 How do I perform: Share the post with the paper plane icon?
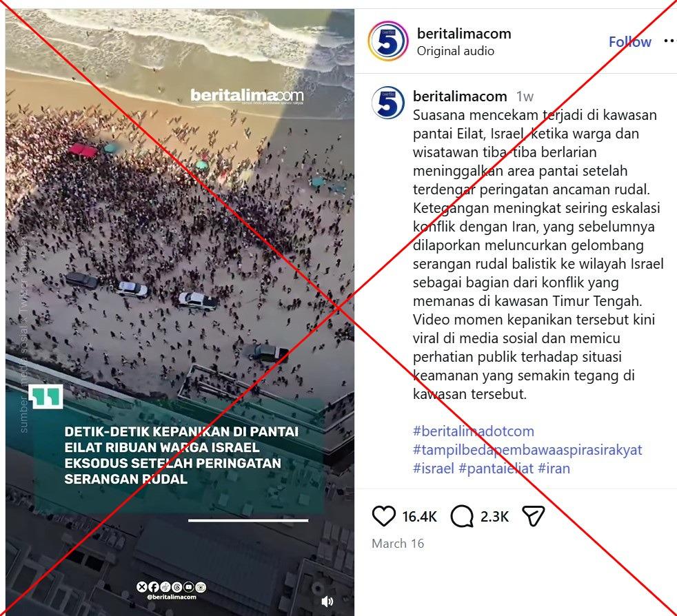tap(533, 516)
